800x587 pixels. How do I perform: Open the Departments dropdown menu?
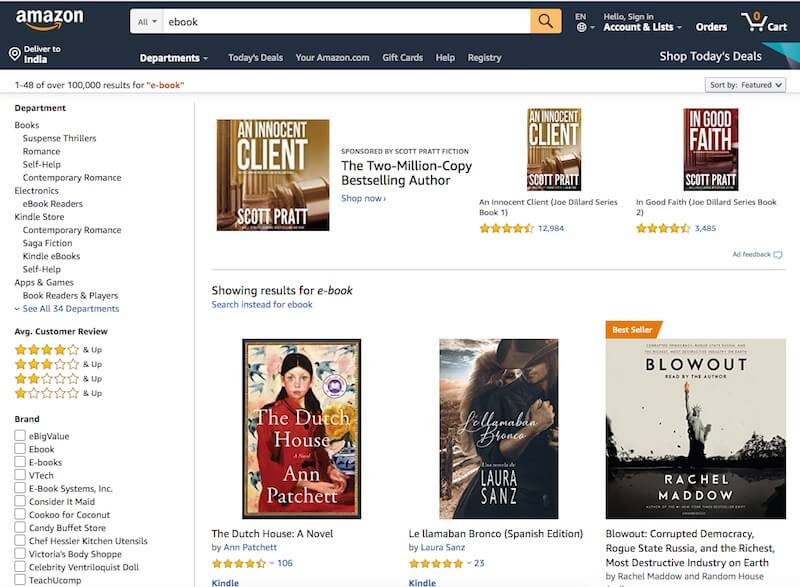point(174,58)
